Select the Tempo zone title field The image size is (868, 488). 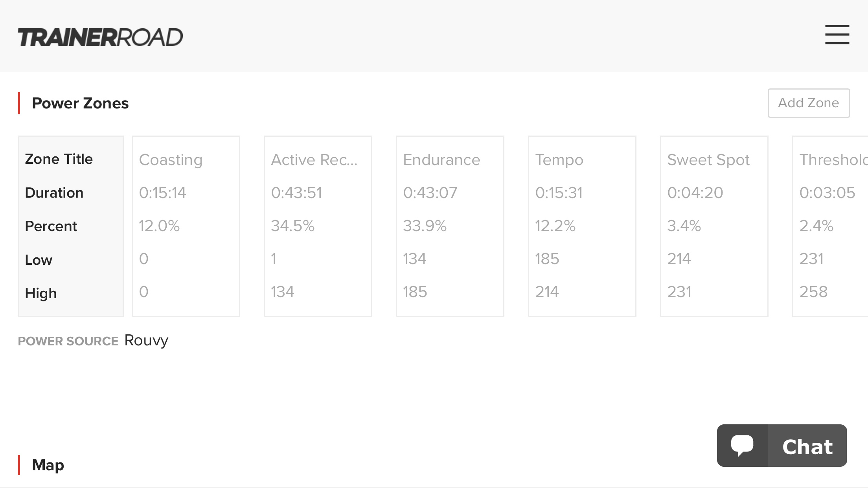click(x=582, y=160)
